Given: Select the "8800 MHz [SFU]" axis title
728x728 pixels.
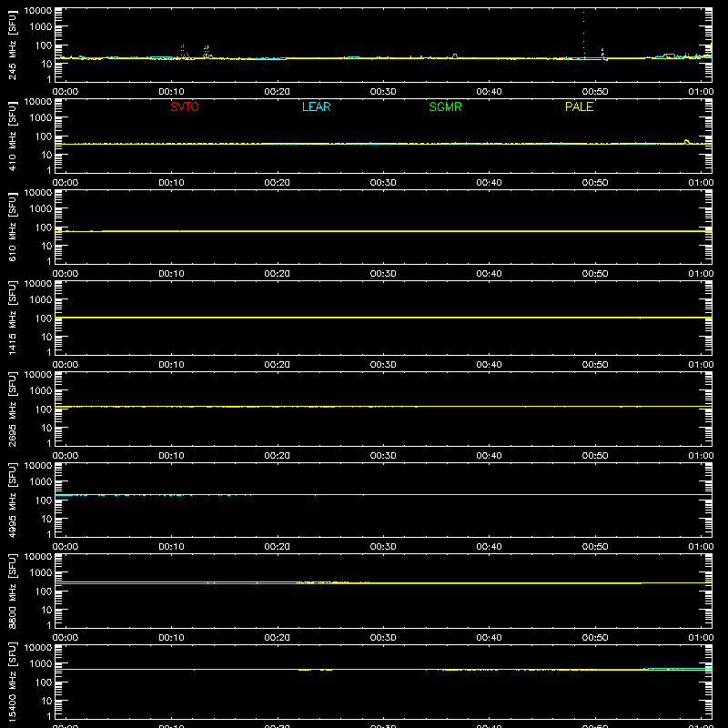Looking at the screenshot, I should pos(12,591).
